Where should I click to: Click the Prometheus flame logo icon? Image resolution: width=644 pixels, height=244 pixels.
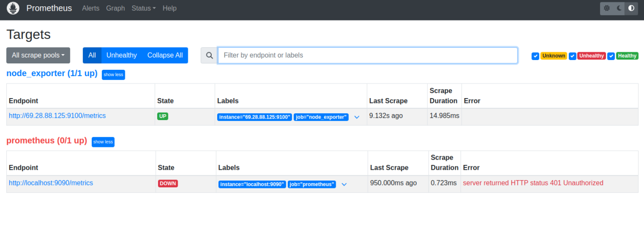[13, 8]
